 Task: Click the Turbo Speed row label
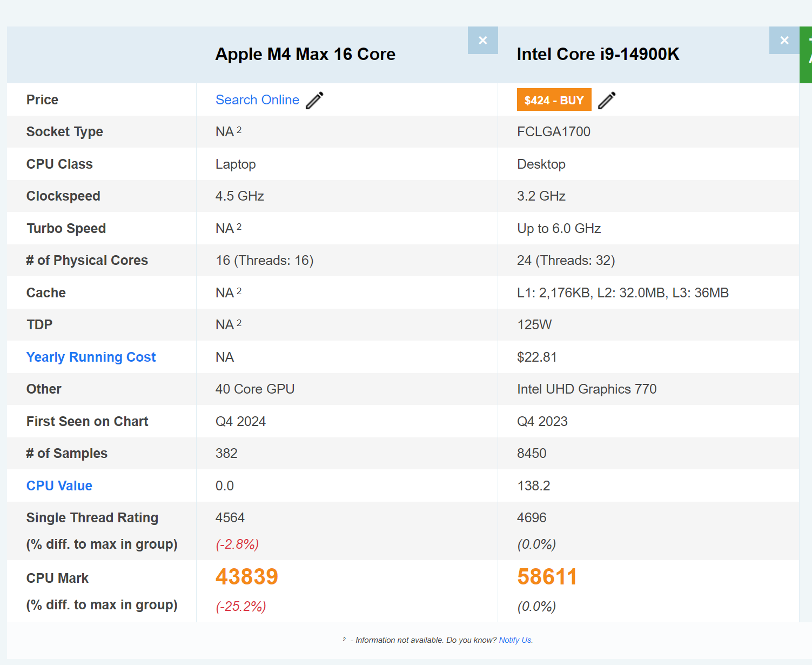coord(66,229)
